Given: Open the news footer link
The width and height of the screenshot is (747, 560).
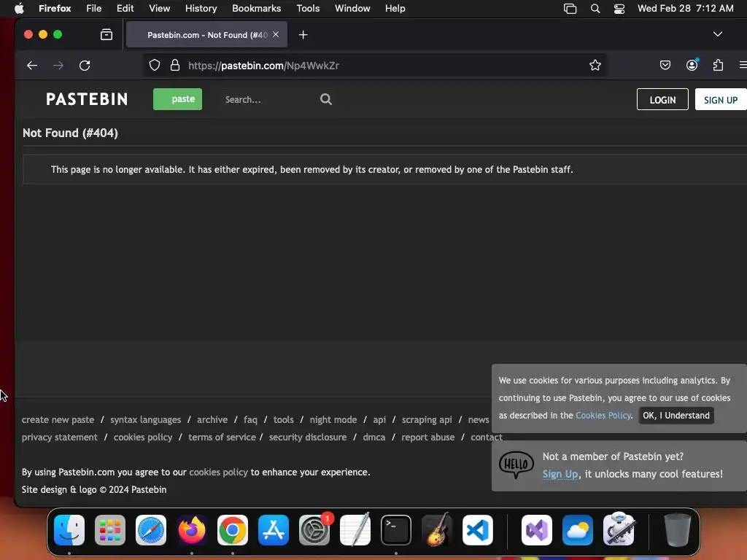Looking at the screenshot, I should tap(479, 419).
